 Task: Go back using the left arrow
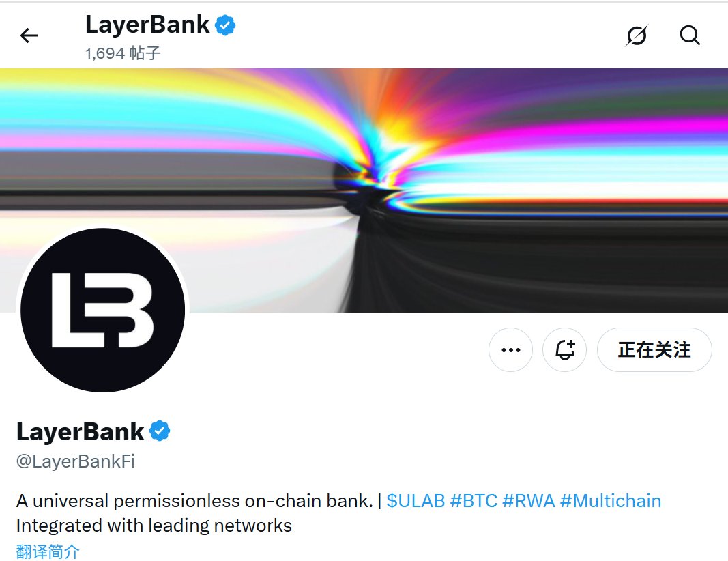29,35
